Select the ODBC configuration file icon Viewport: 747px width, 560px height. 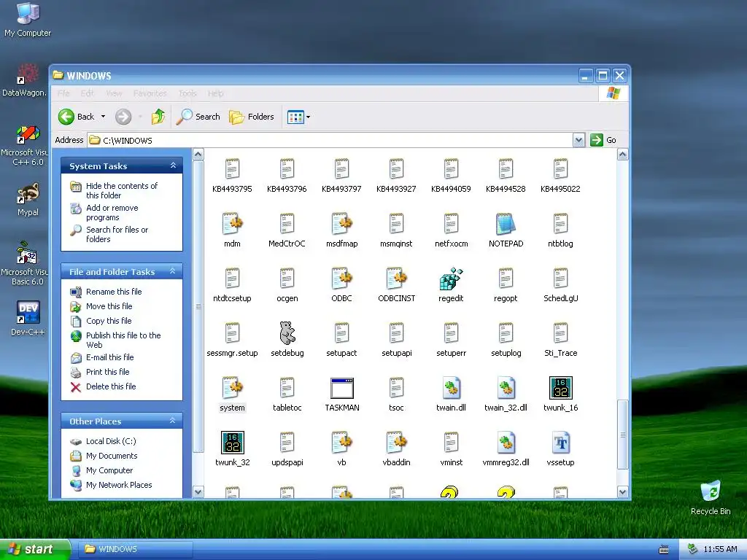341,279
